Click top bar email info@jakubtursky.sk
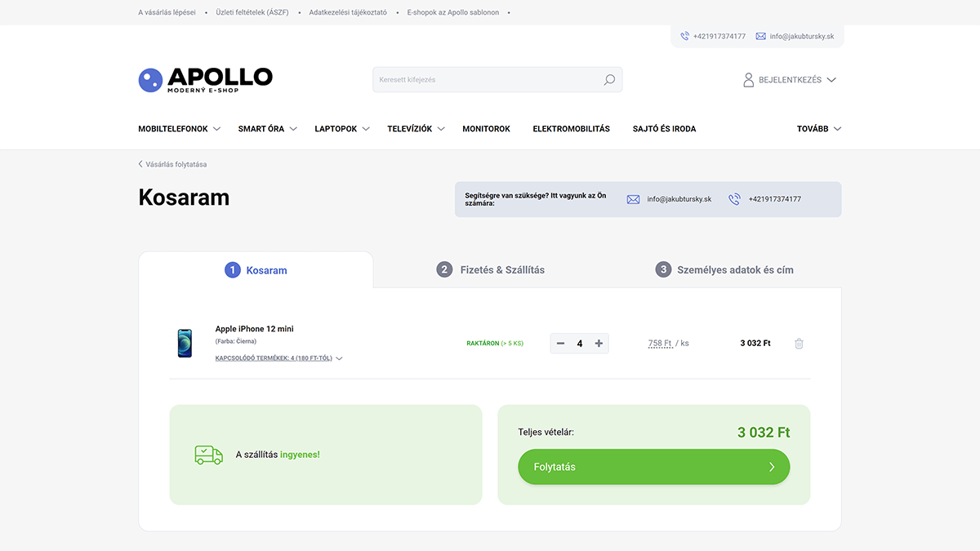 pyautogui.click(x=802, y=36)
